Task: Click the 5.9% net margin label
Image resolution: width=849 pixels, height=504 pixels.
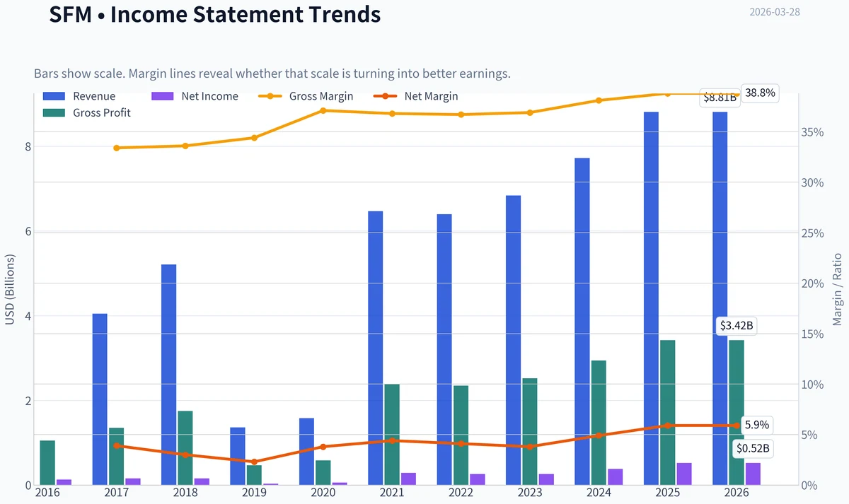Action: [x=757, y=426]
